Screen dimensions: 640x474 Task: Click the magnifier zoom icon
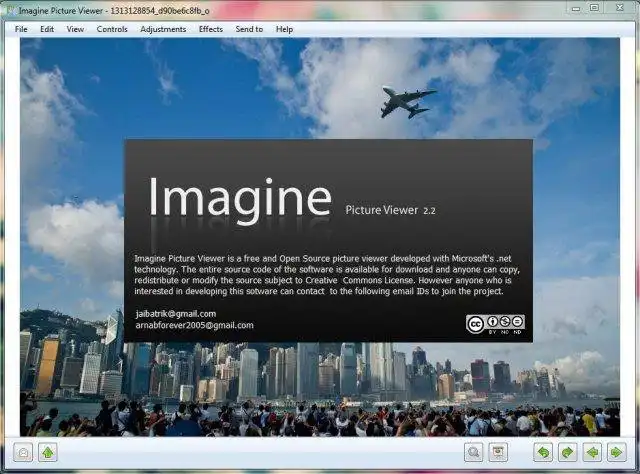[x=473, y=452]
